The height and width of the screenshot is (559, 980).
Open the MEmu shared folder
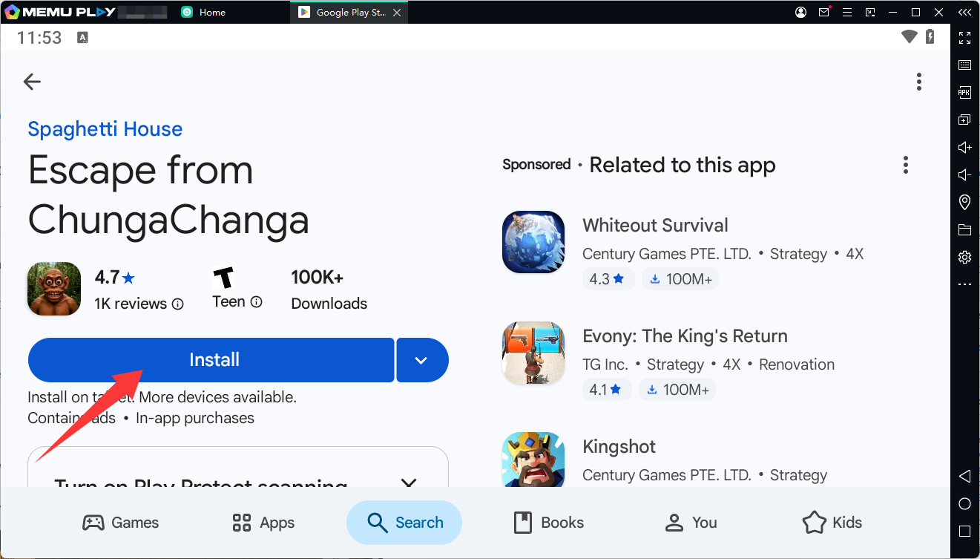pyautogui.click(x=964, y=229)
